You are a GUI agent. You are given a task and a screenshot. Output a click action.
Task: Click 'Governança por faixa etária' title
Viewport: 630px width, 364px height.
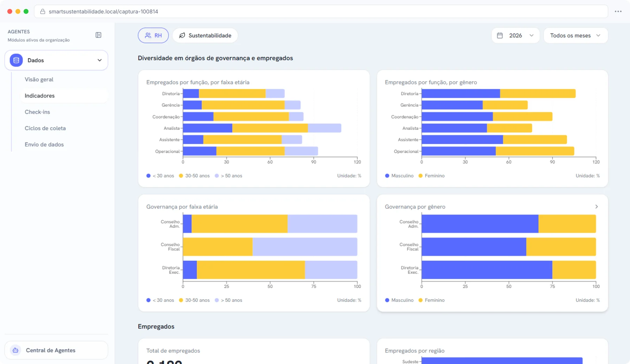pos(182,207)
